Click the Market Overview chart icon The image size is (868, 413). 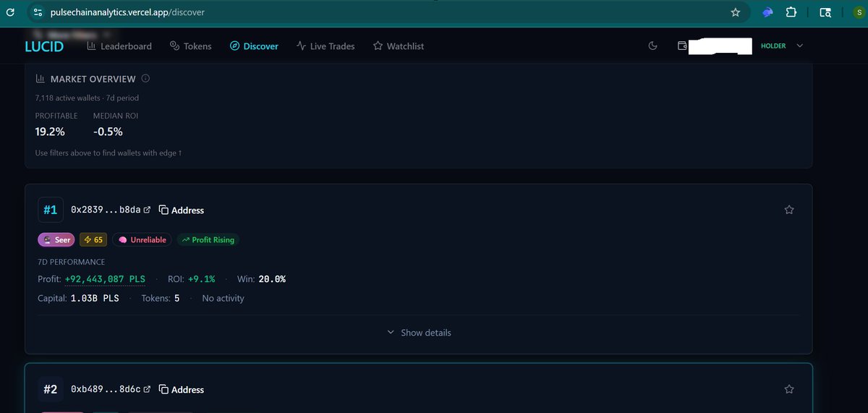[40, 78]
